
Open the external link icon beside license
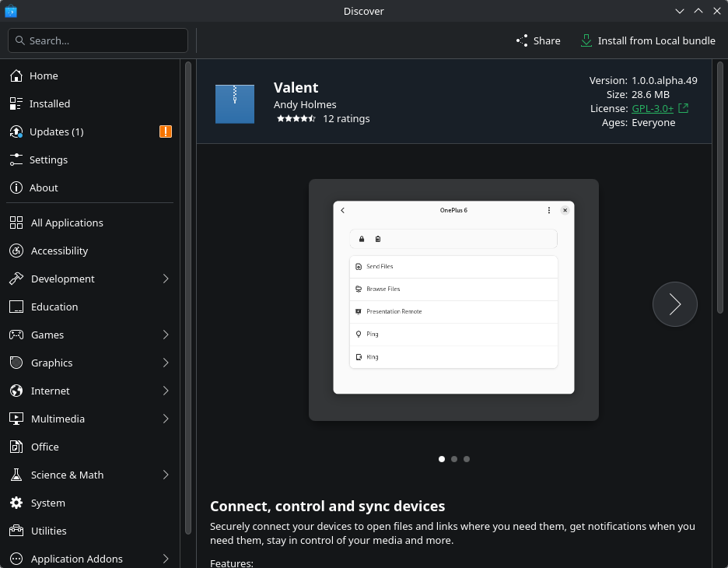[684, 108]
